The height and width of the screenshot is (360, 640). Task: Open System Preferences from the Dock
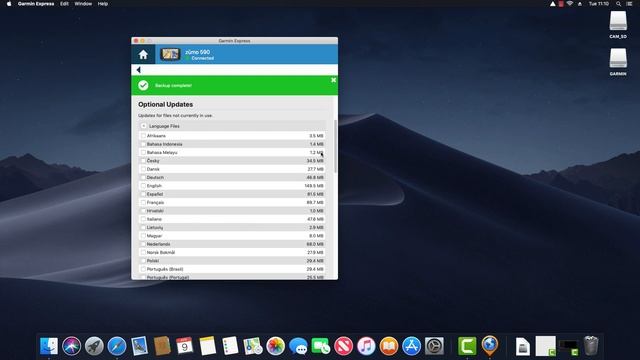pyautogui.click(x=434, y=346)
